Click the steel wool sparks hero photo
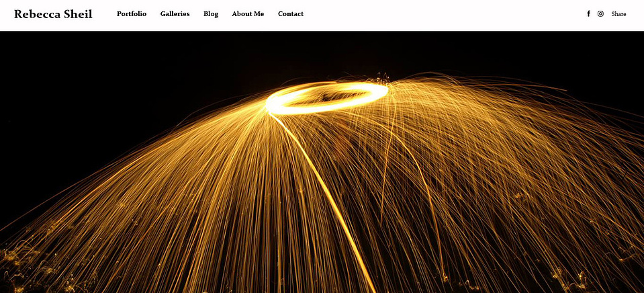Image resolution: width=644 pixels, height=293 pixels. pos(322,162)
